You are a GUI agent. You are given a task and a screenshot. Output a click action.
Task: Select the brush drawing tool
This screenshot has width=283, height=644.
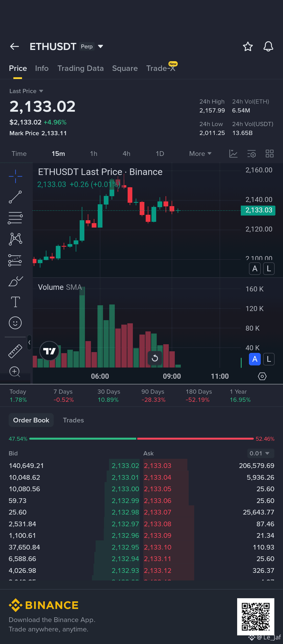point(15,281)
